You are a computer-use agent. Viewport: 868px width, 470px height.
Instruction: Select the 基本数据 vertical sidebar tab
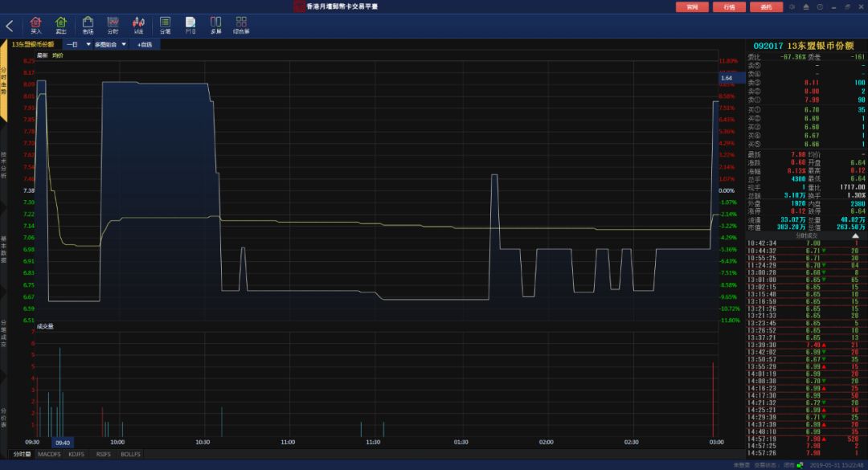click(x=3, y=249)
